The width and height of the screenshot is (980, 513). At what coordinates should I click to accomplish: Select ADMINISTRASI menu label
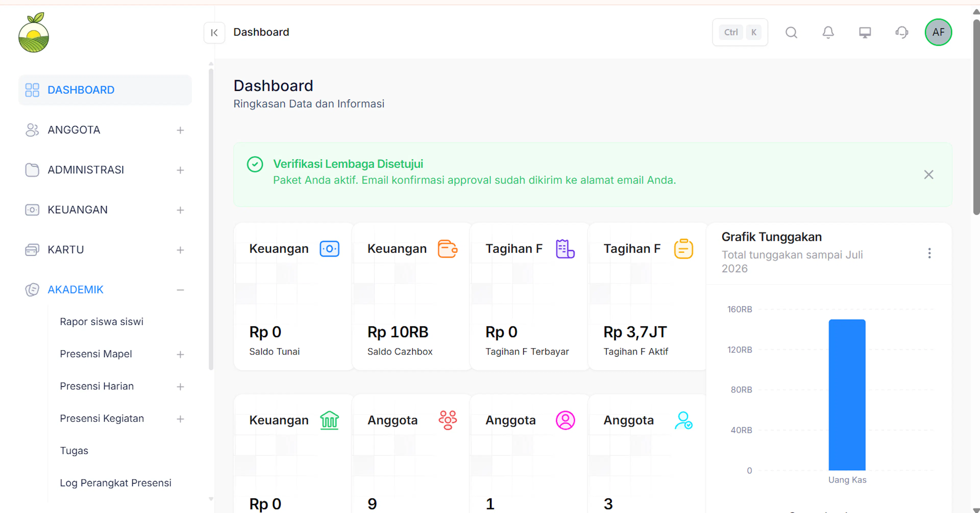(85, 170)
